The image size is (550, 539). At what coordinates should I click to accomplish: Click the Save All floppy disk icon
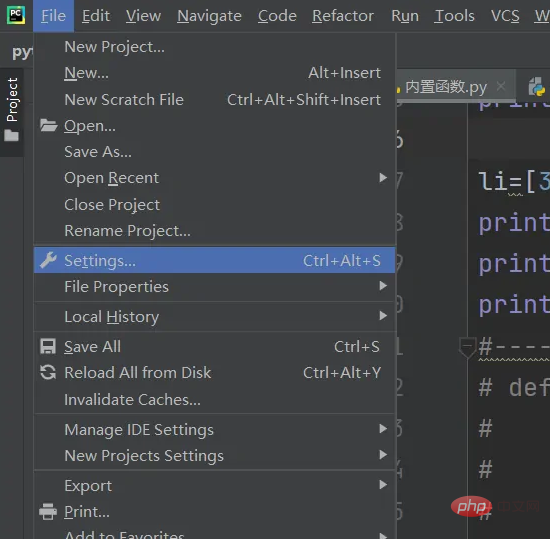point(48,346)
